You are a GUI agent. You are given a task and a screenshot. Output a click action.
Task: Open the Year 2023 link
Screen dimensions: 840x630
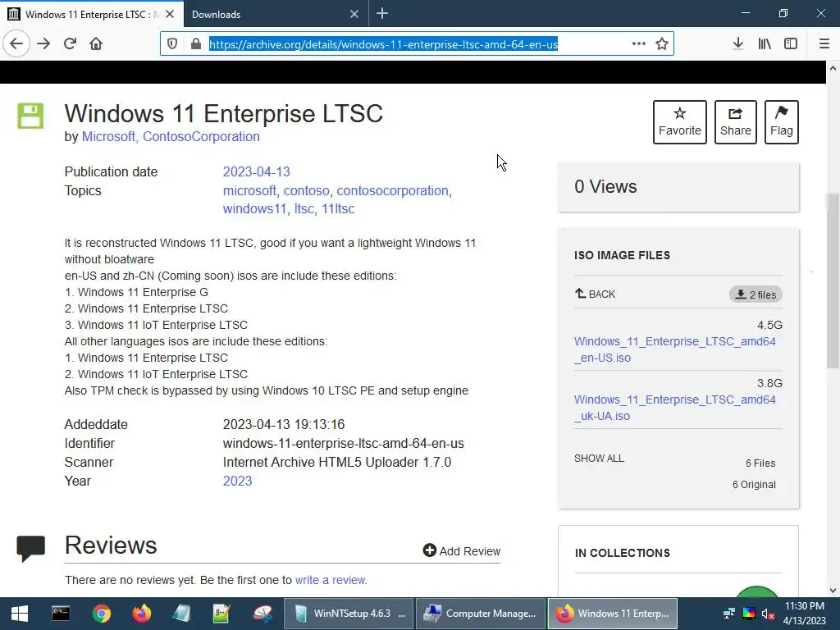(x=237, y=481)
